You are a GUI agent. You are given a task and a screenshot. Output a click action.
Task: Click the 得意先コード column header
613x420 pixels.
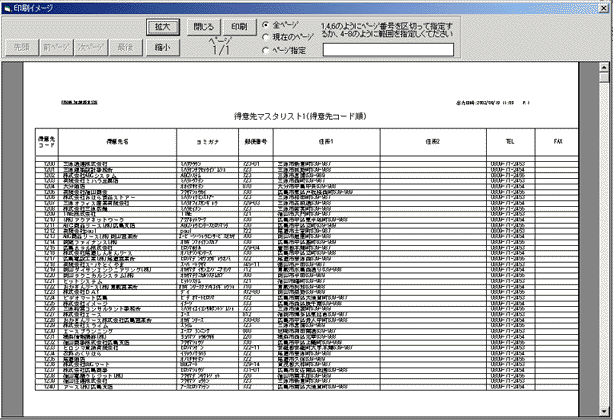click(47, 142)
